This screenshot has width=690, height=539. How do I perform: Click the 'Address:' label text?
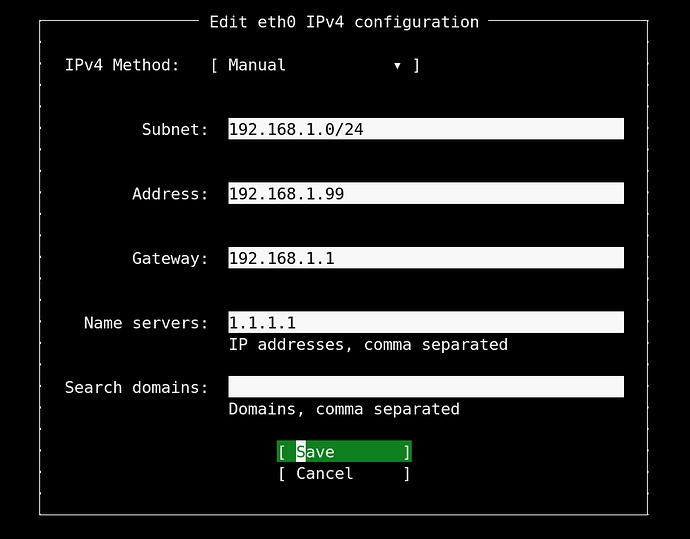click(x=170, y=194)
